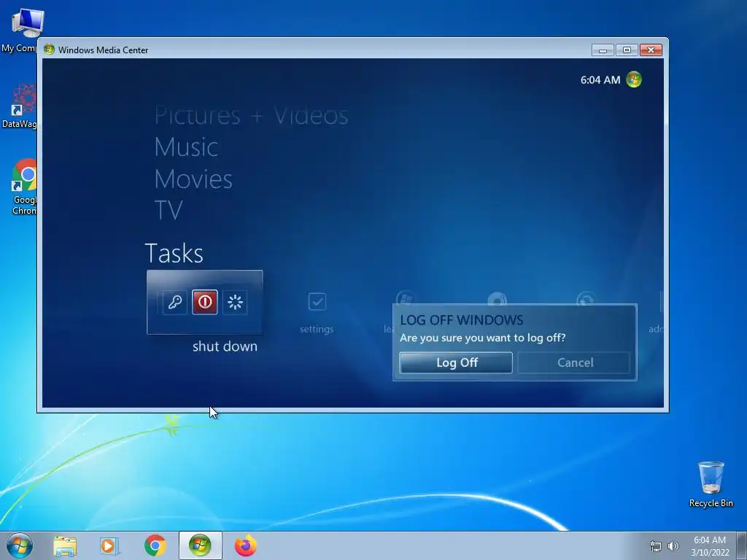Click the 'shut down' label text
Image resolution: width=747 pixels, height=560 pixels.
225,346
